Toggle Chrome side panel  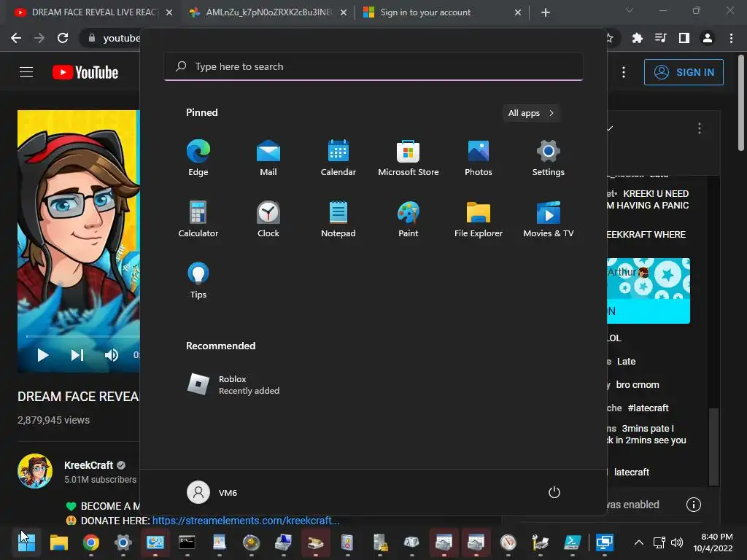click(684, 38)
